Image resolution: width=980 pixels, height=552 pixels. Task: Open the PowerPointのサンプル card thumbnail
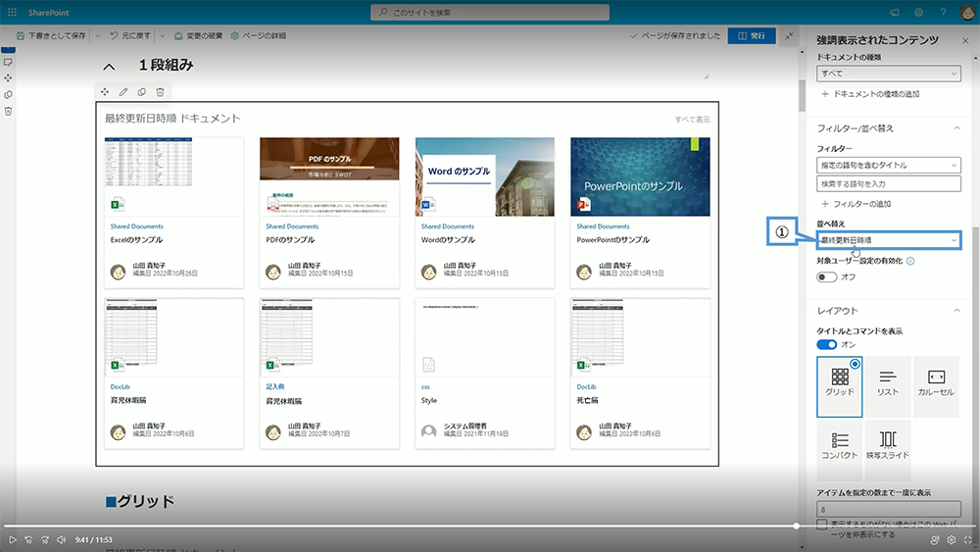(640, 176)
